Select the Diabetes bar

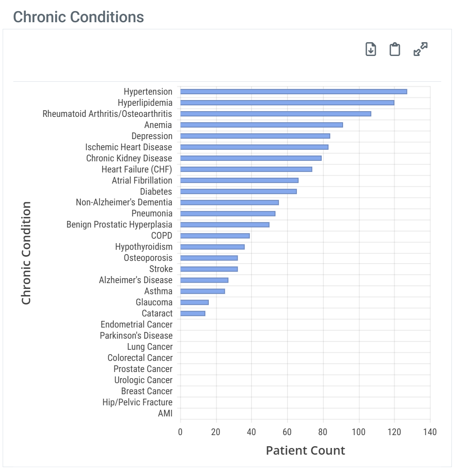[x=238, y=192]
